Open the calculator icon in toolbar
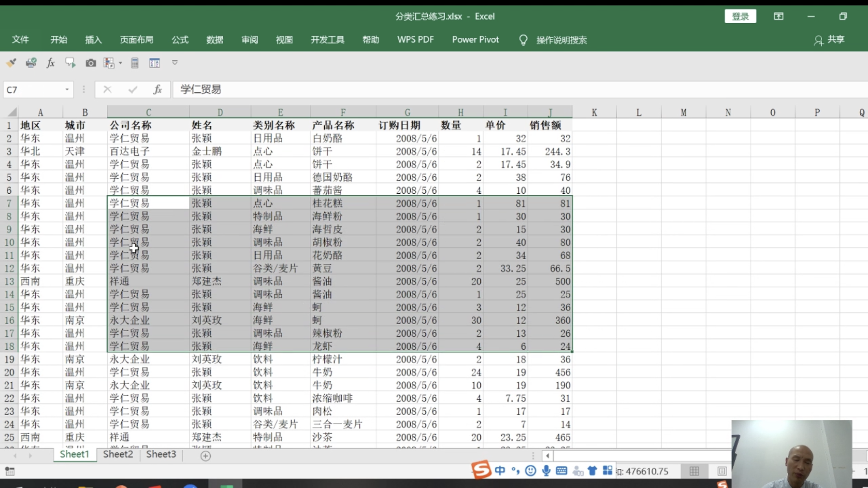 (x=135, y=63)
